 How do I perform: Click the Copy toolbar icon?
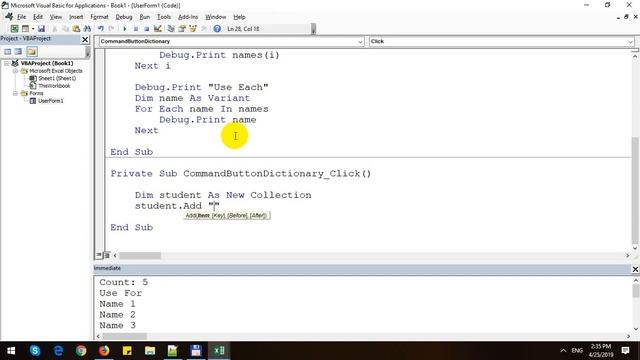[x=65, y=29]
